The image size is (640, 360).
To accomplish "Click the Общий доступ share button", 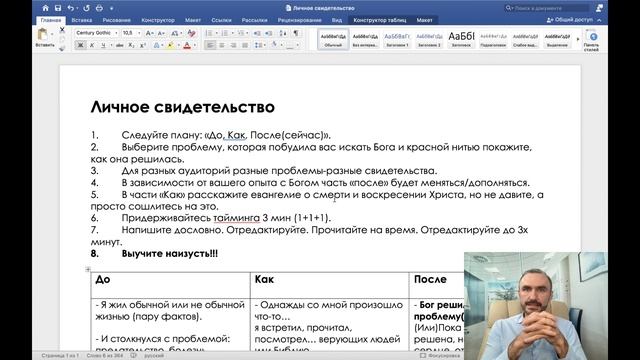I will [570, 20].
